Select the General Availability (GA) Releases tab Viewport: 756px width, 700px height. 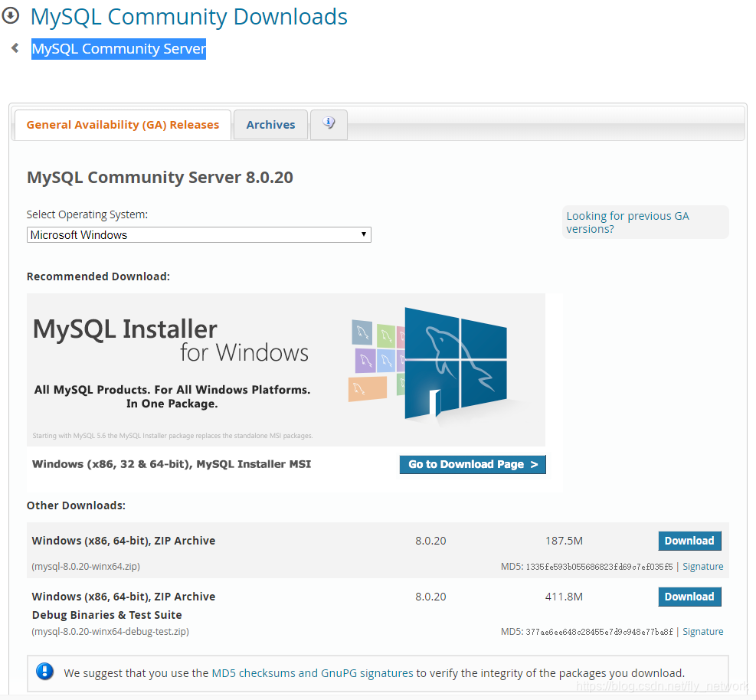click(x=123, y=125)
